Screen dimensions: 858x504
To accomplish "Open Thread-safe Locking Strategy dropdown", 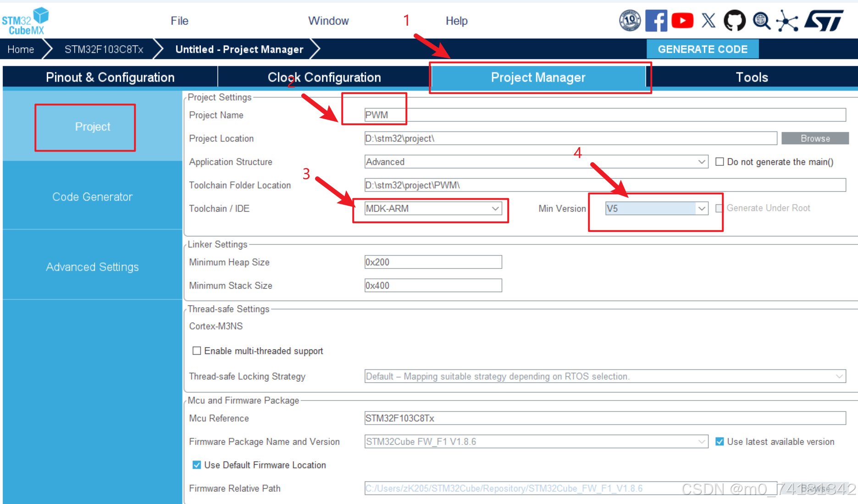I will coord(605,376).
